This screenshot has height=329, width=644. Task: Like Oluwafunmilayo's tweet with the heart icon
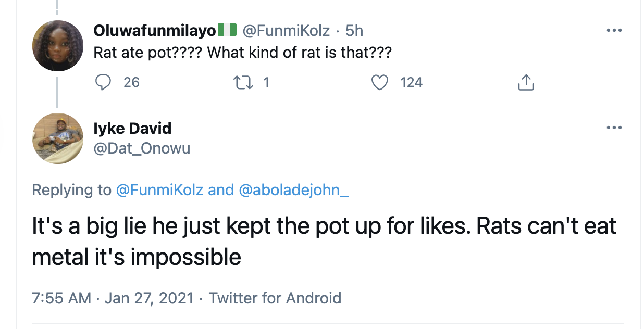(380, 82)
